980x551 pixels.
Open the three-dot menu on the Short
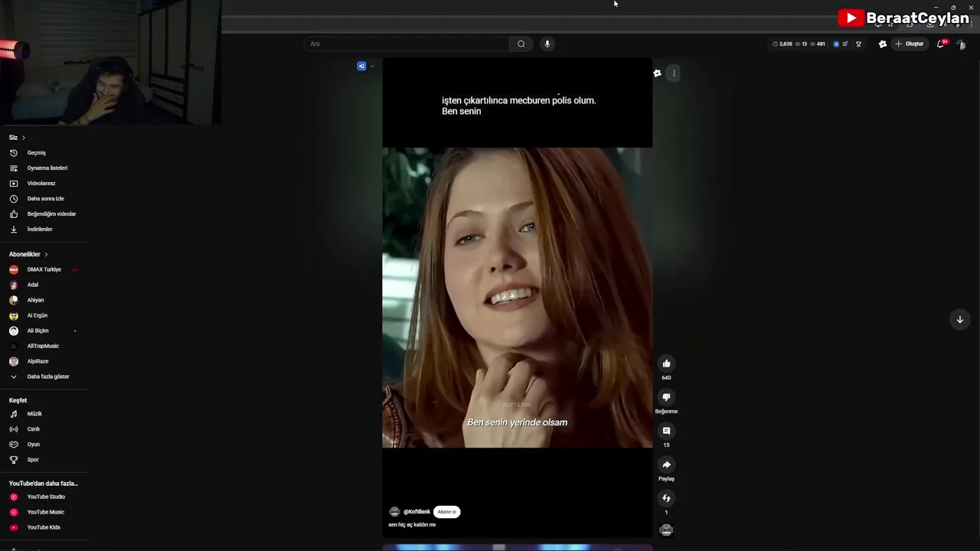[674, 73]
